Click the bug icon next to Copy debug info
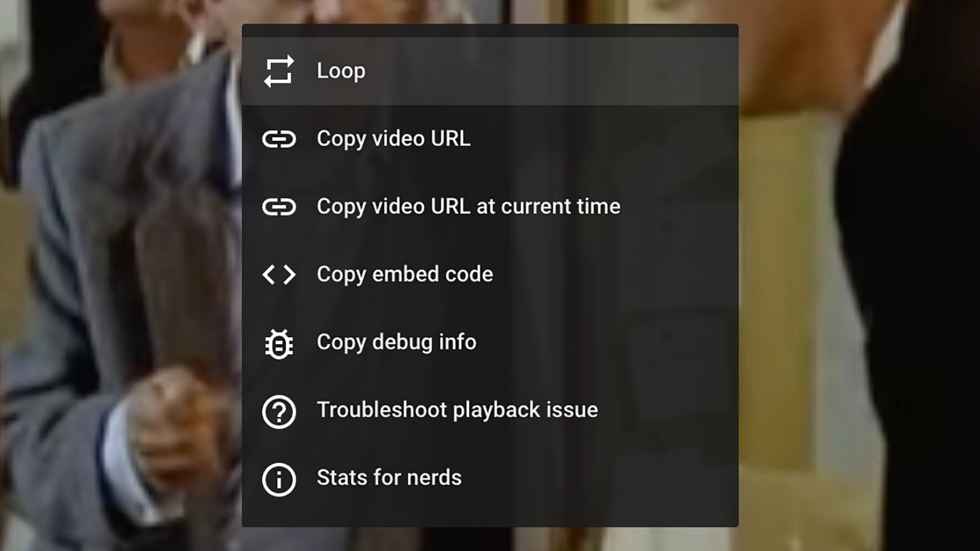 (279, 342)
